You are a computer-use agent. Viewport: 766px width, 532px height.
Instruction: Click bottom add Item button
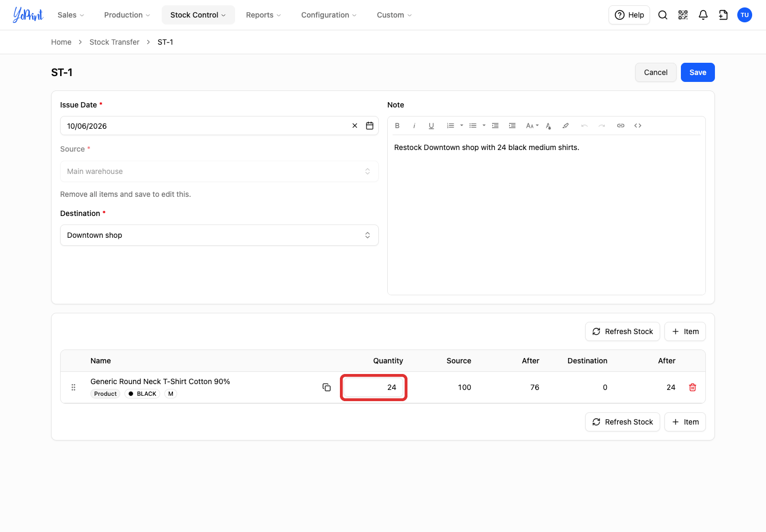pos(685,422)
